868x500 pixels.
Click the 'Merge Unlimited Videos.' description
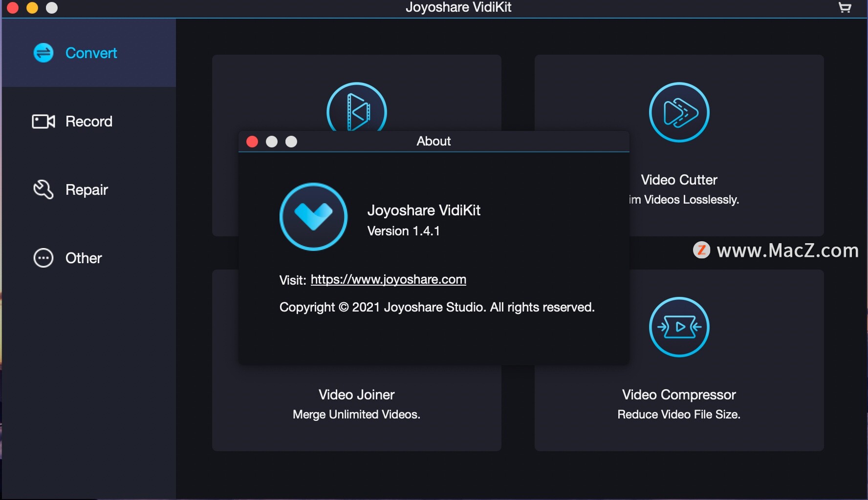[x=356, y=414]
